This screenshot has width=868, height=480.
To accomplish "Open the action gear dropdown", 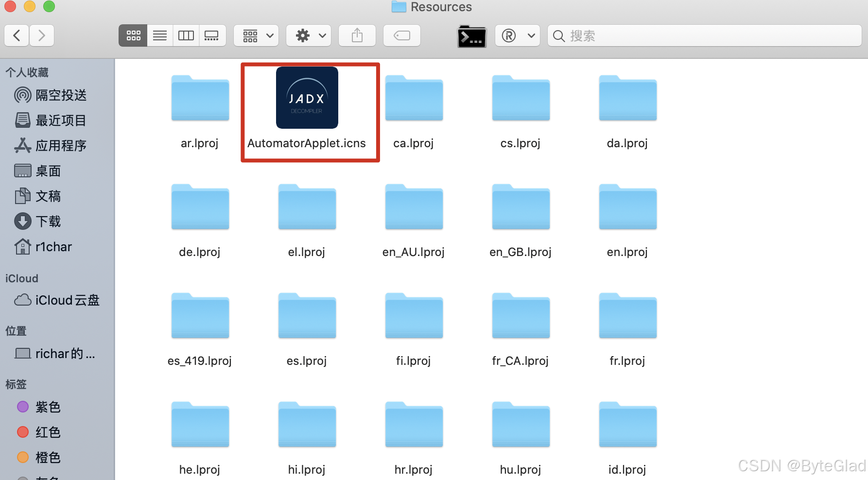I will tap(308, 35).
